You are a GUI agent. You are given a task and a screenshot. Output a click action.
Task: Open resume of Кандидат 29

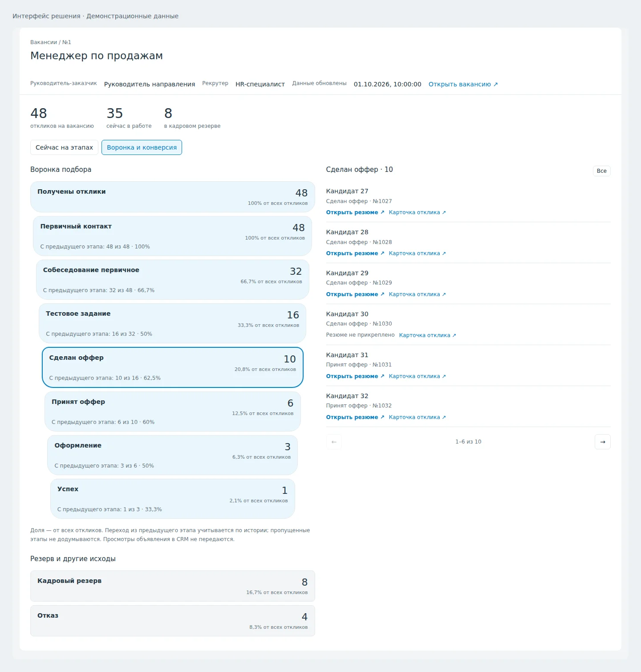pyautogui.click(x=355, y=294)
